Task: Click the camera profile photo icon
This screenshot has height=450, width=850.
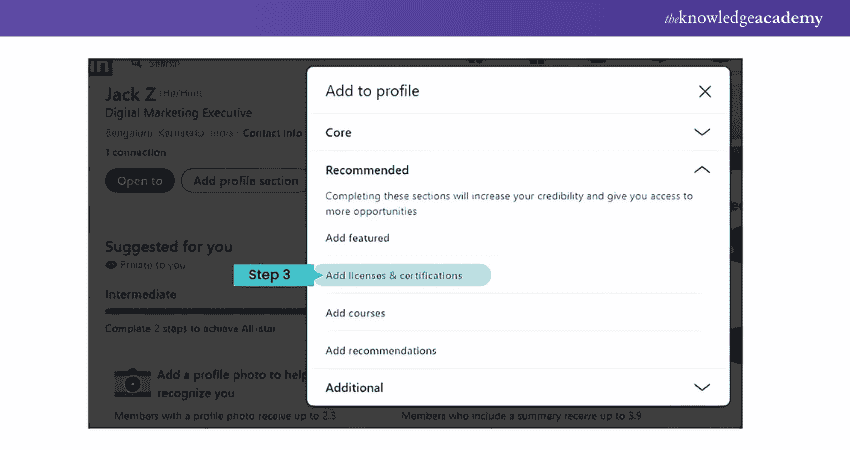Action: point(131,383)
